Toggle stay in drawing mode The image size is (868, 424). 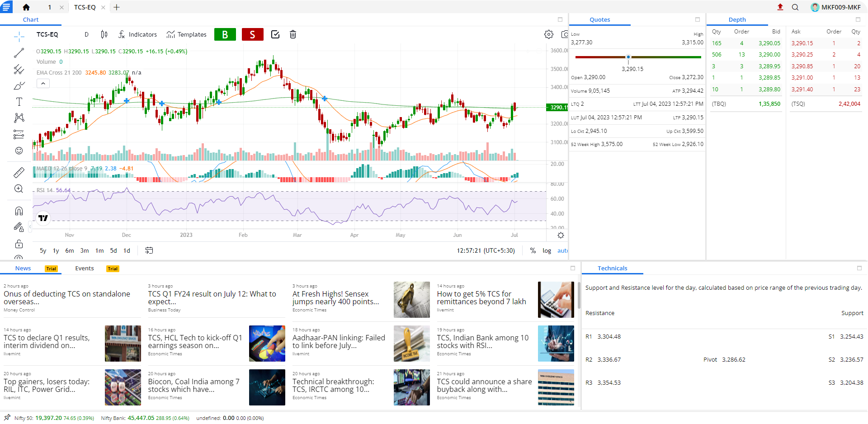(19, 227)
